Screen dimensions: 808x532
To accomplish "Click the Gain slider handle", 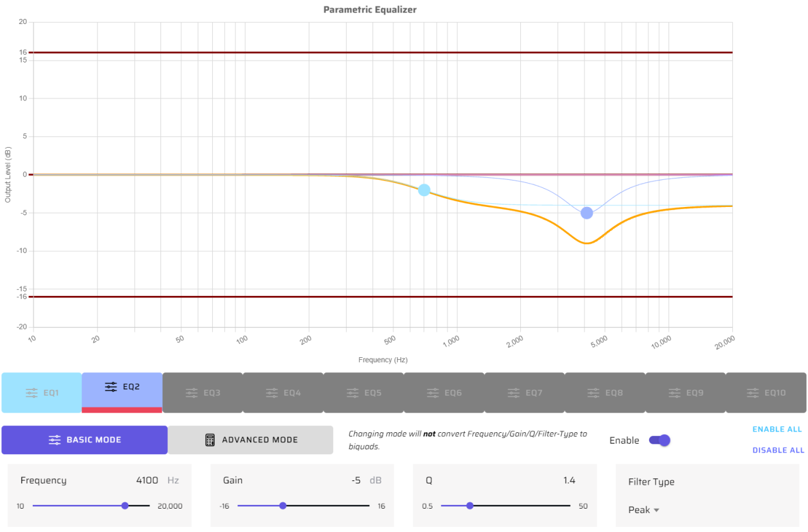I will pyautogui.click(x=283, y=505).
